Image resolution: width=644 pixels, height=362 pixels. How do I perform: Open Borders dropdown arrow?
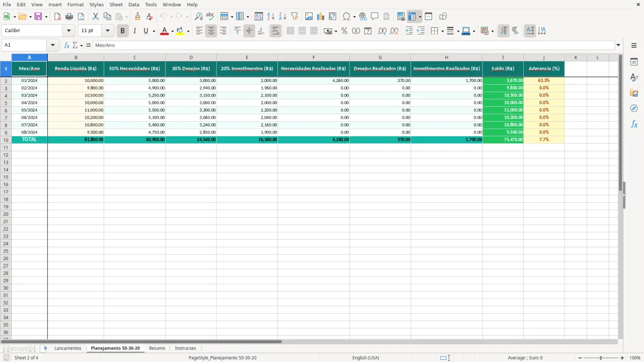[442, 31]
